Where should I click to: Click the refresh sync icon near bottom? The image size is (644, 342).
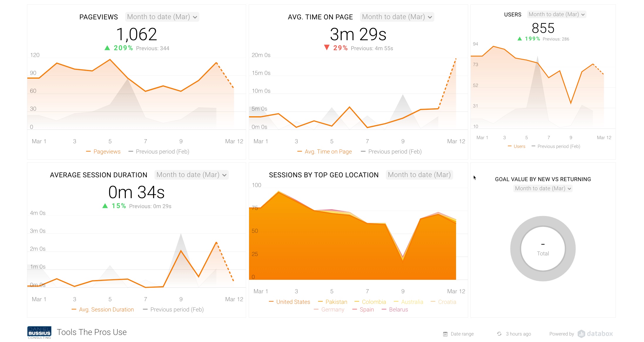[x=499, y=334]
